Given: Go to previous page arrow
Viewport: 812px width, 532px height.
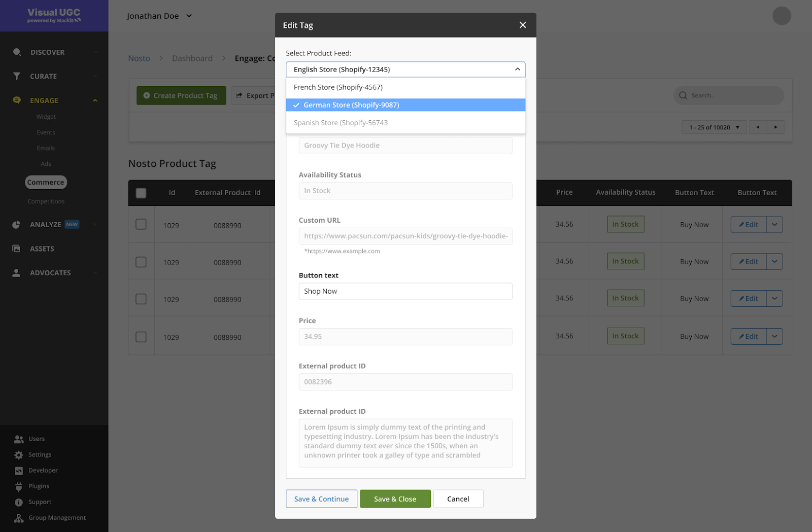Looking at the screenshot, I should pyautogui.click(x=758, y=127).
